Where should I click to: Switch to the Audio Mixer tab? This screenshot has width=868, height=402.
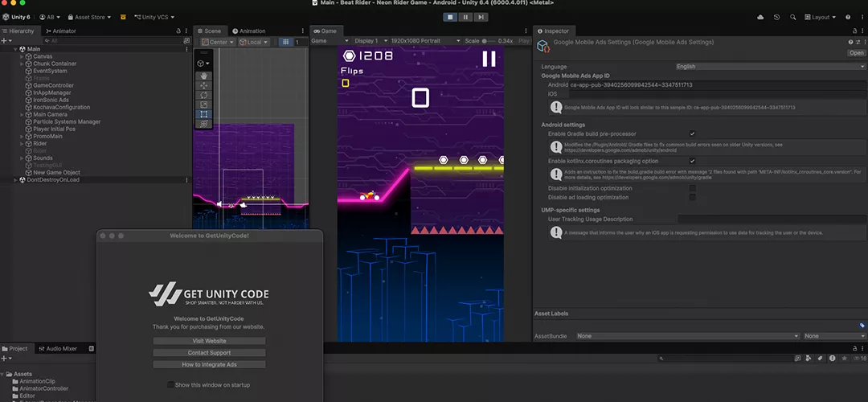(x=61, y=349)
